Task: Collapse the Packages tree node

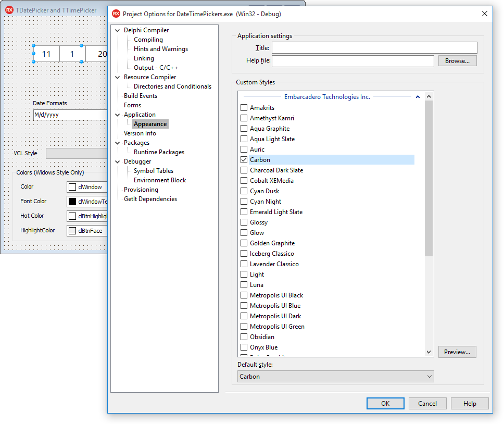Action: pyautogui.click(x=117, y=143)
